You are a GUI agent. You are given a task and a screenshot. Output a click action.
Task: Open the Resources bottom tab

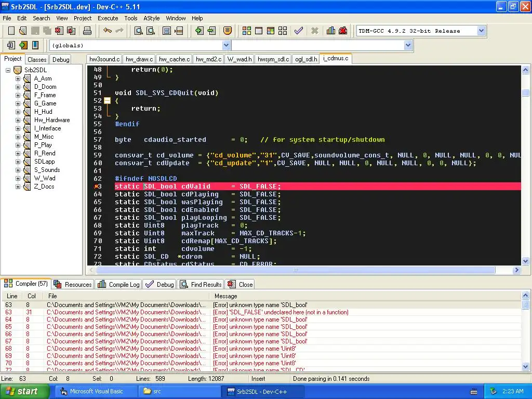[x=73, y=284]
